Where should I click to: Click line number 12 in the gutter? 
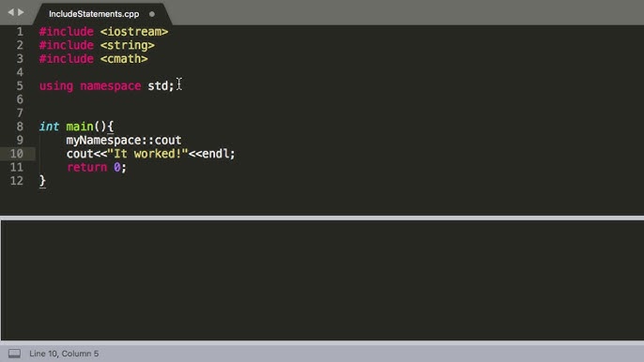pyautogui.click(x=17, y=181)
